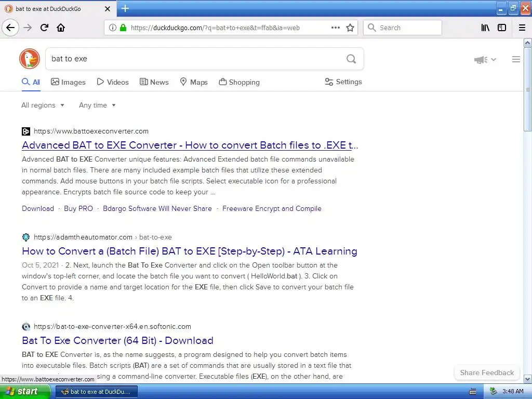Screen dimensions: 532x399
Task: Close the 'bat to exe at DuckDuckGo' tab
Action: coord(108,9)
